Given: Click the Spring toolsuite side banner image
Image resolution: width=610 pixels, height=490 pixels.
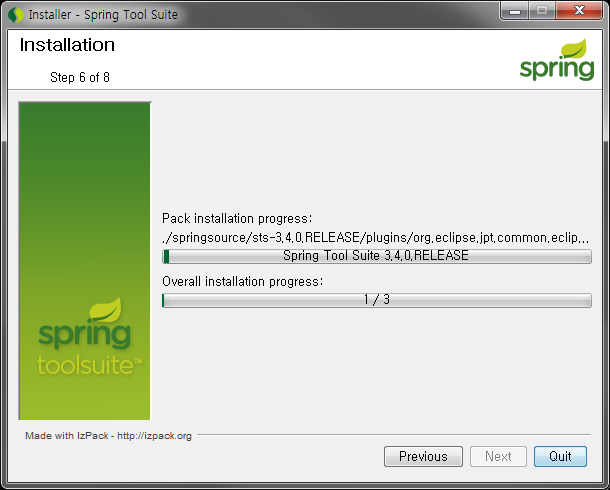Looking at the screenshot, I should click(84, 261).
